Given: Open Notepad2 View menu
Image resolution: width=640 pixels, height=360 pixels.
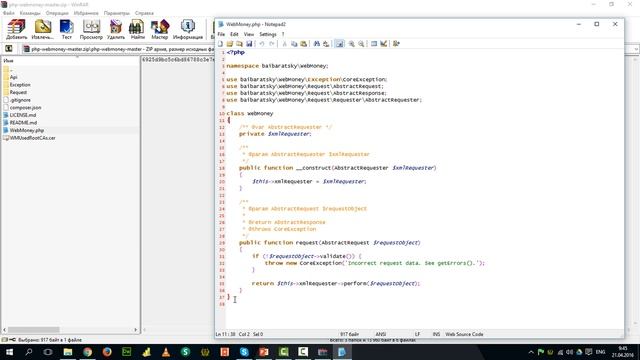Looking at the screenshot, I should coord(249,34).
